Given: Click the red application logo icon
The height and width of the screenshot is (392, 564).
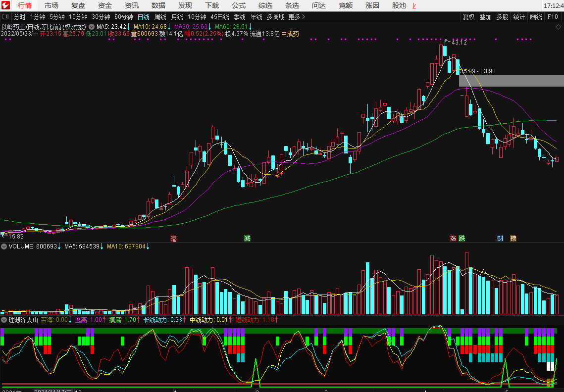Looking at the screenshot, I should tap(6, 5).
